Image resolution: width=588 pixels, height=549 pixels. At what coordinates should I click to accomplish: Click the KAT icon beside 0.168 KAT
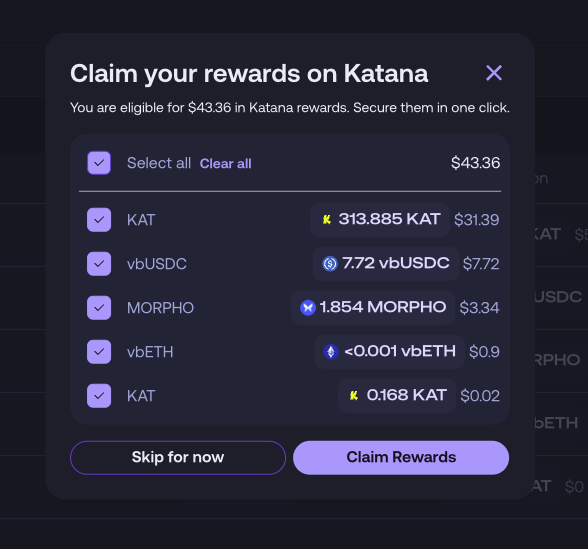pyautogui.click(x=354, y=395)
